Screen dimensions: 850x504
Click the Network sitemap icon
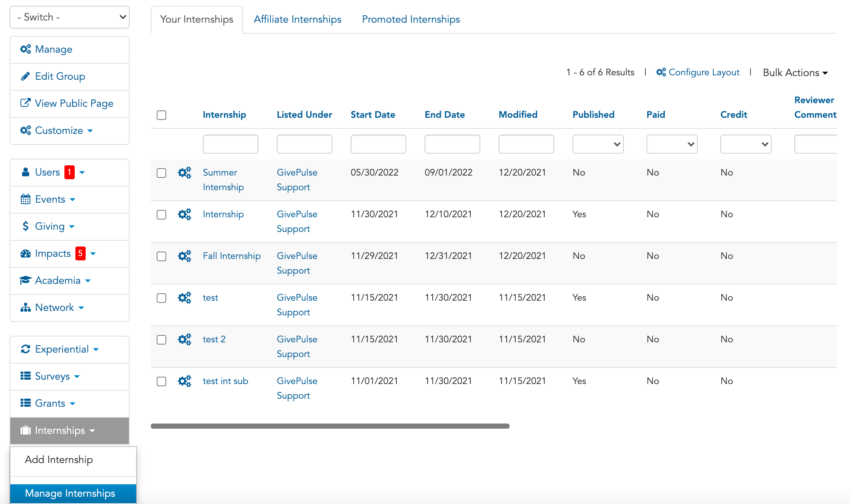tap(26, 308)
